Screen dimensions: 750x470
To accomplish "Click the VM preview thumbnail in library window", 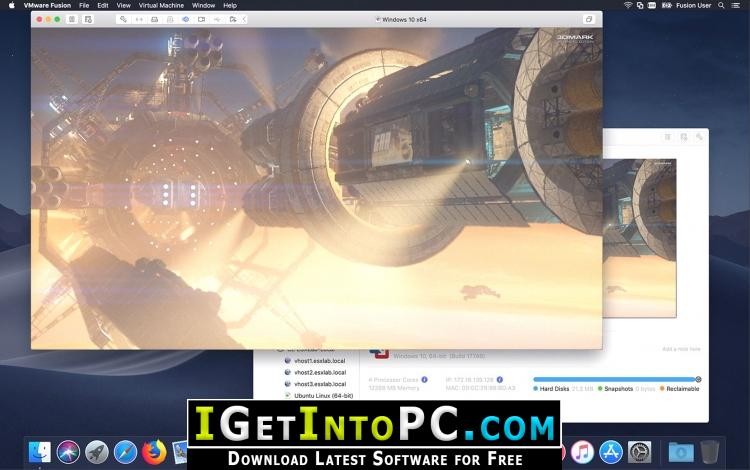I will pos(640,238).
